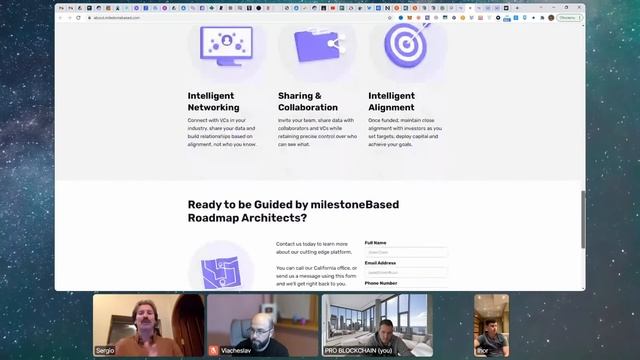Open the extensions puzzle-piece menu
The width and height of the screenshot is (640, 360).
pos(542,18)
